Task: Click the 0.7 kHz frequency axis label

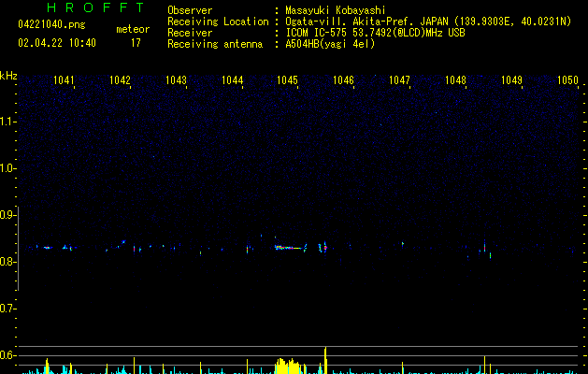Action: coord(8,309)
